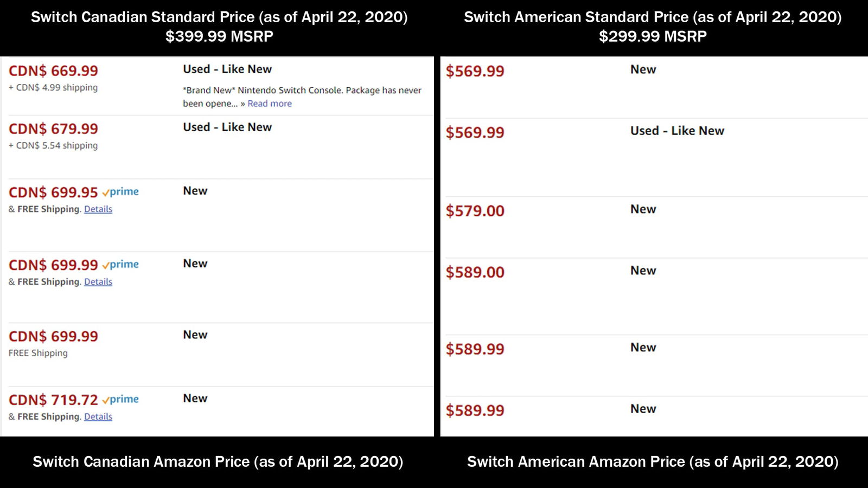Click Details under the CDN$ 699.99 prime listing
Viewport: 868px width, 488px height.
coord(98,281)
